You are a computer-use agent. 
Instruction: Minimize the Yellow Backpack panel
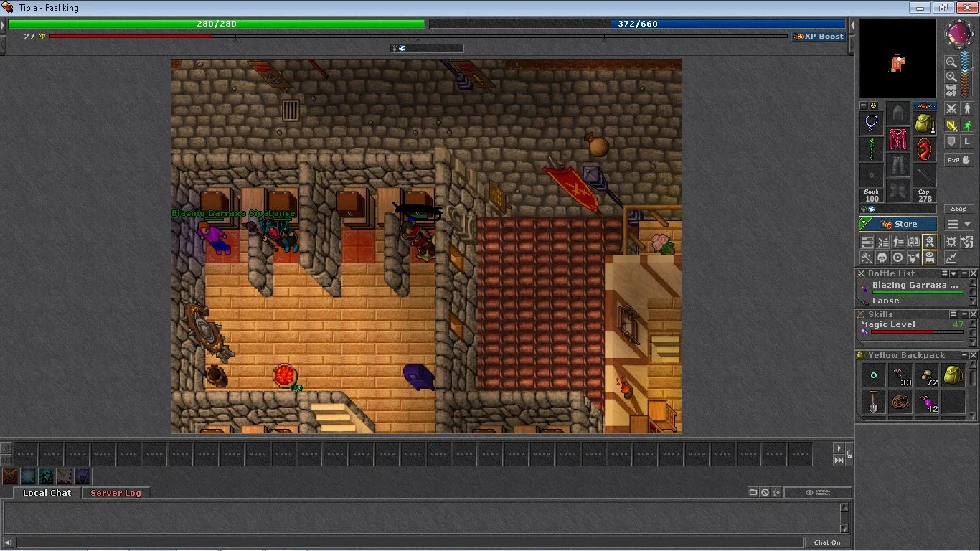pos(965,355)
